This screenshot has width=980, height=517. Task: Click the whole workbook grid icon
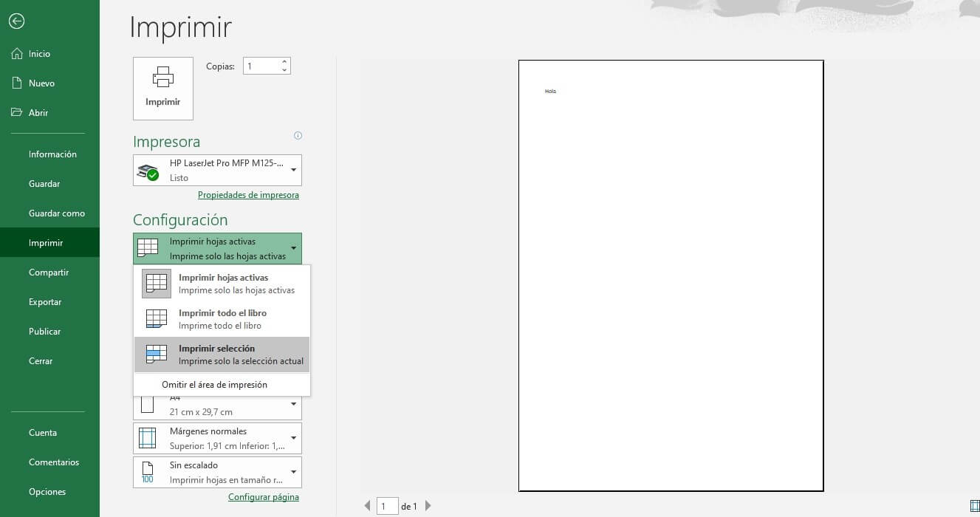point(157,319)
